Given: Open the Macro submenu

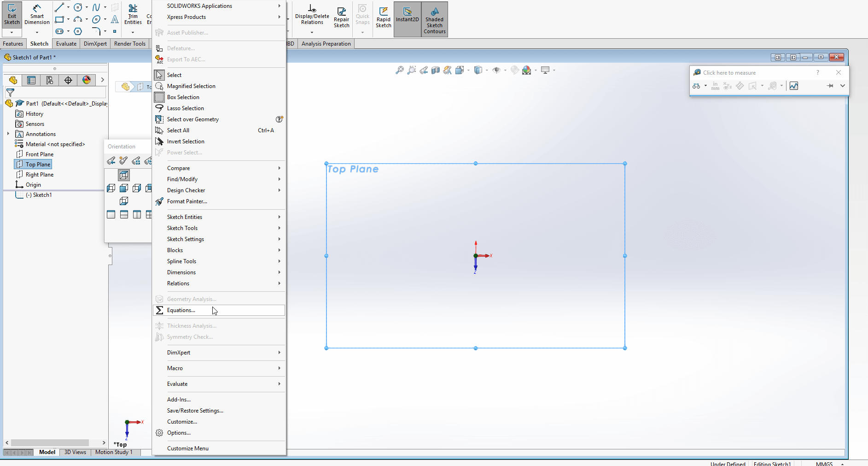Looking at the screenshot, I should click(x=219, y=368).
